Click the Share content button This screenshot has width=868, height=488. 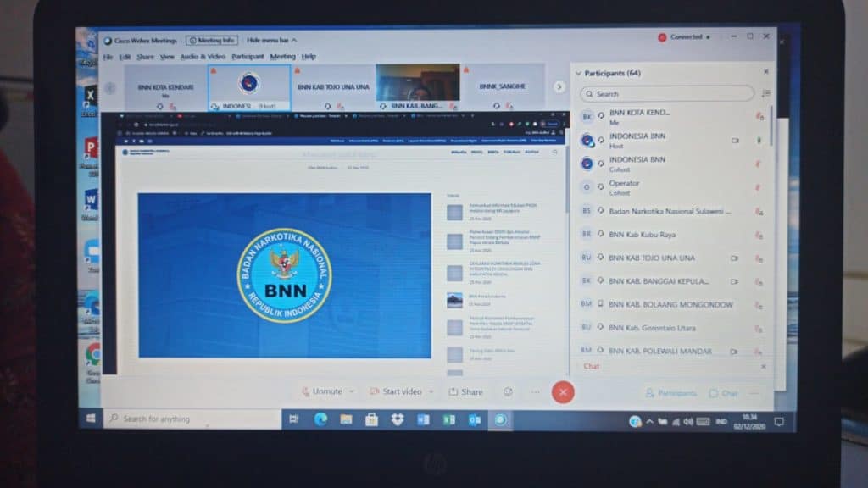click(x=465, y=391)
